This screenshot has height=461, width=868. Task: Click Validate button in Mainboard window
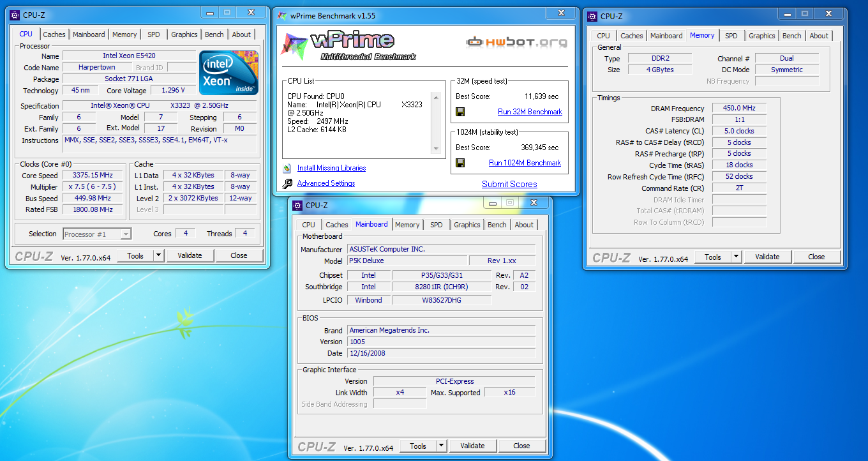tap(472, 446)
